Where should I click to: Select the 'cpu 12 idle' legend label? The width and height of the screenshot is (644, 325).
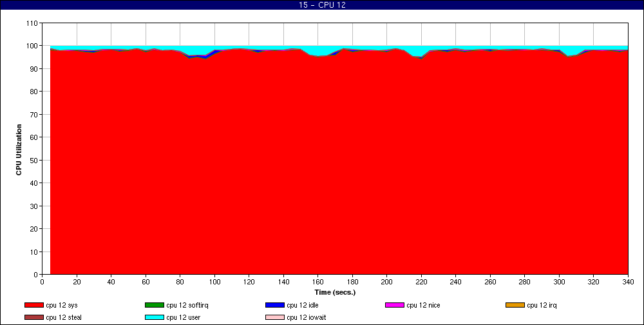[303, 305]
